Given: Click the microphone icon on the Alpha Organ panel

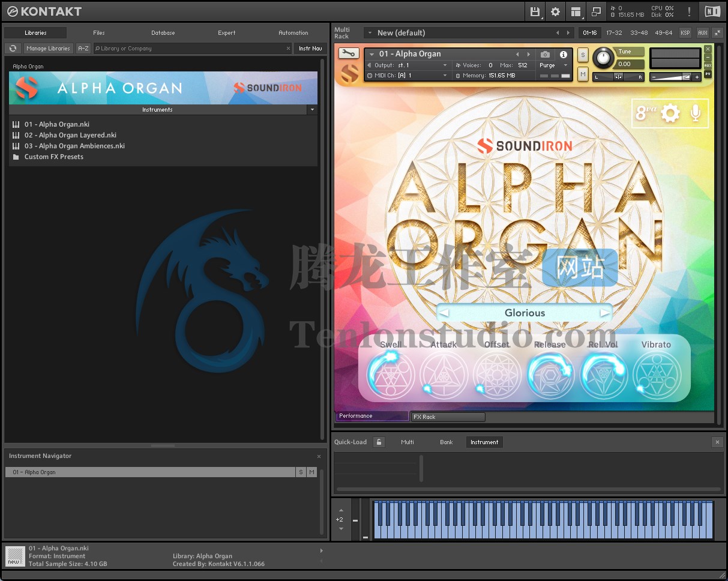Looking at the screenshot, I should pos(695,113).
